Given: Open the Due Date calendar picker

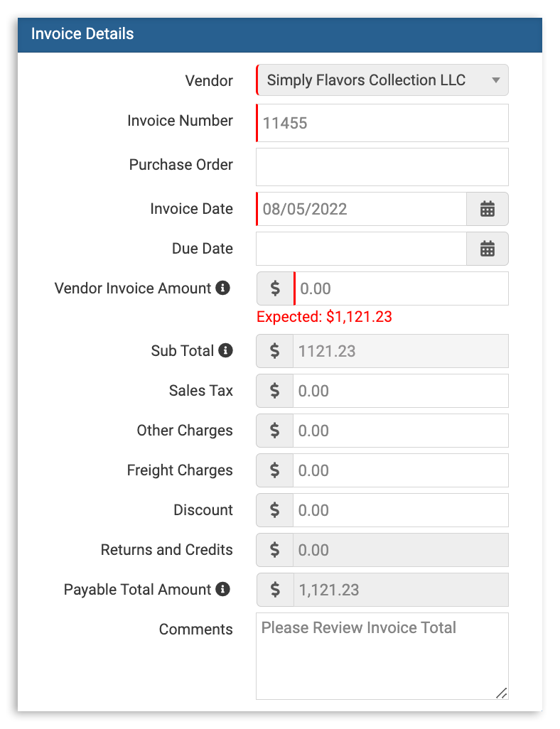Looking at the screenshot, I should [487, 249].
